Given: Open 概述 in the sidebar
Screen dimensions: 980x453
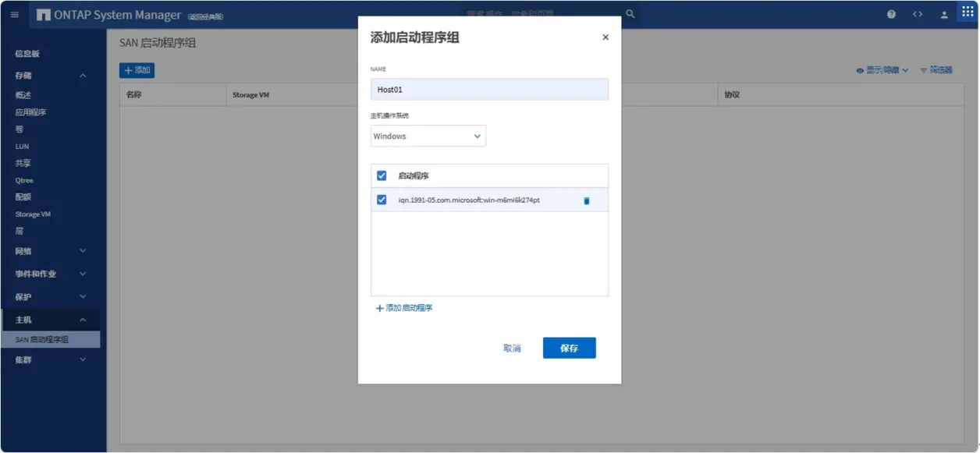Looking at the screenshot, I should pyautogui.click(x=23, y=95).
